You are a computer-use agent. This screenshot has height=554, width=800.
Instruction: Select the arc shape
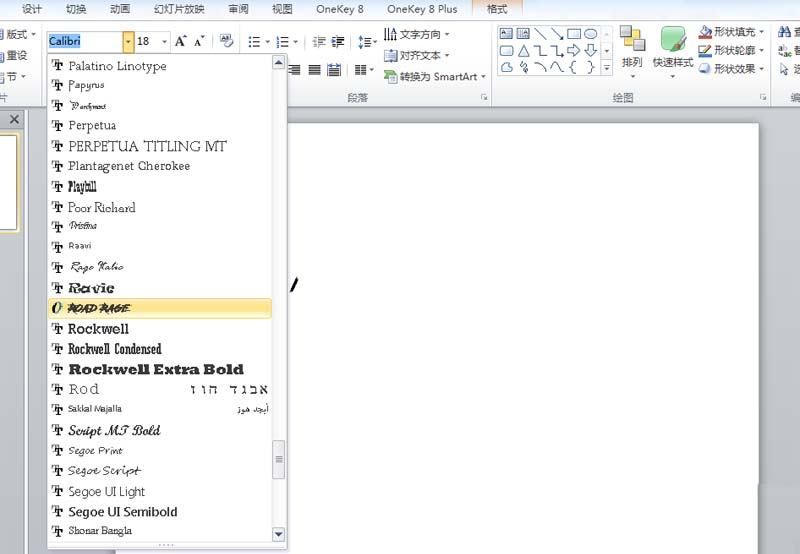pyautogui.click(x=540, y=67)
